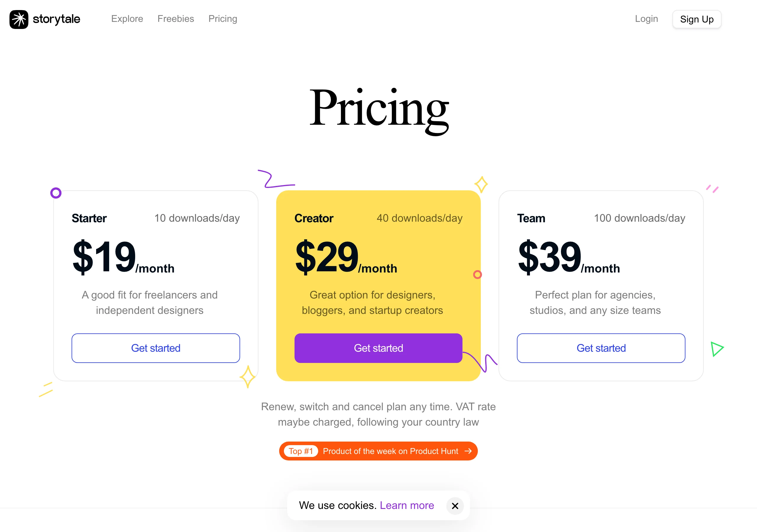Get started with the Team plan
The image size is (757, 532).
[601, 348]
